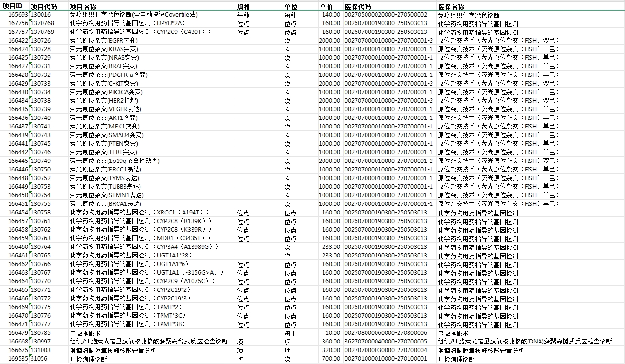Select the 规格 header cell
This screenshot has width=625, height=364.
244,7
